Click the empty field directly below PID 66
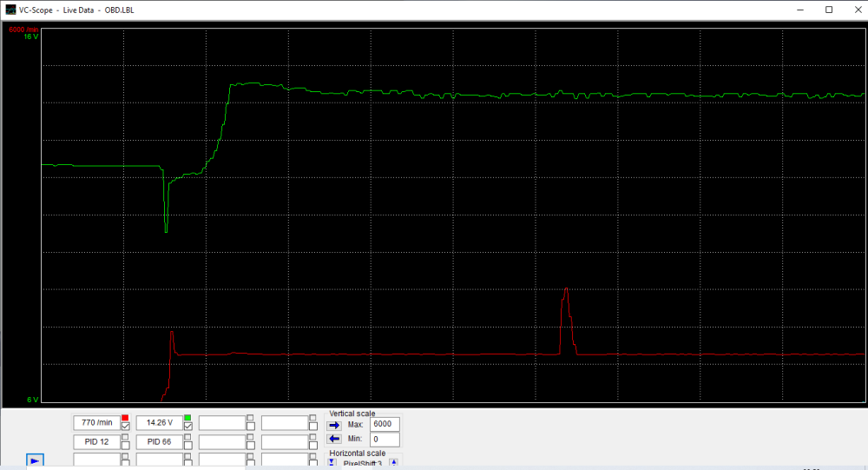The height and width of the screenshot is (470, 868). (x=160, y=460)
